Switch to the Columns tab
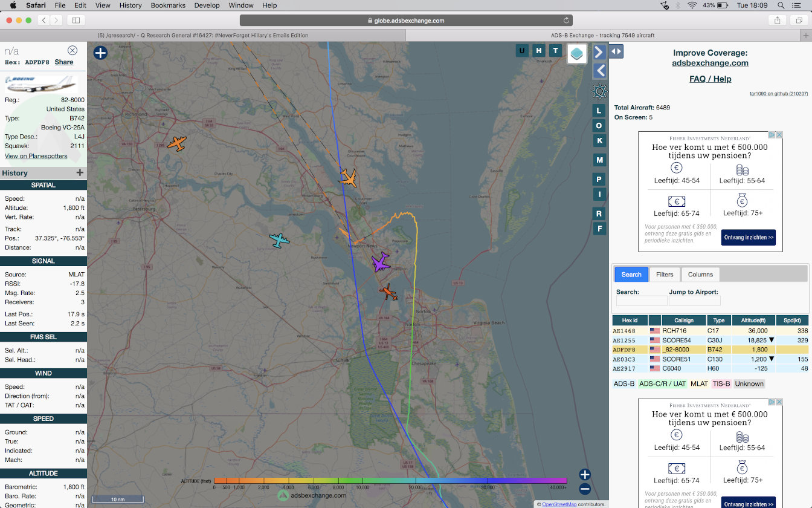 click(700, 275)
